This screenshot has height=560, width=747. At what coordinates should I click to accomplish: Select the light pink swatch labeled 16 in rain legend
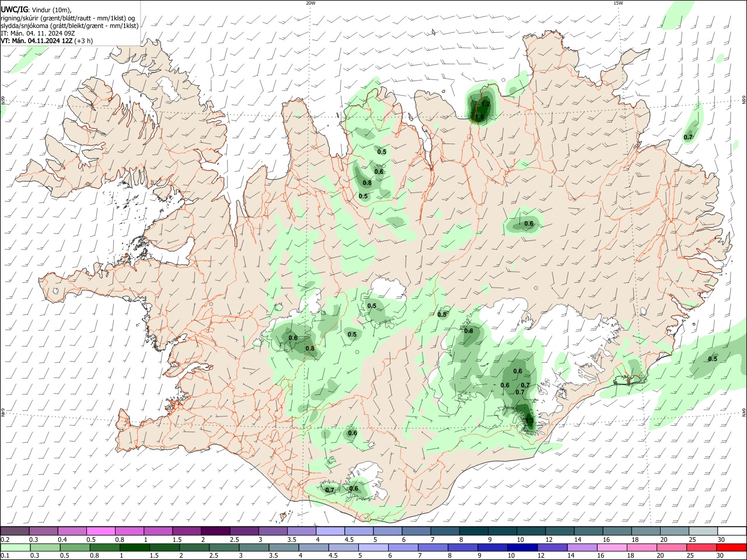click(611, 548)
